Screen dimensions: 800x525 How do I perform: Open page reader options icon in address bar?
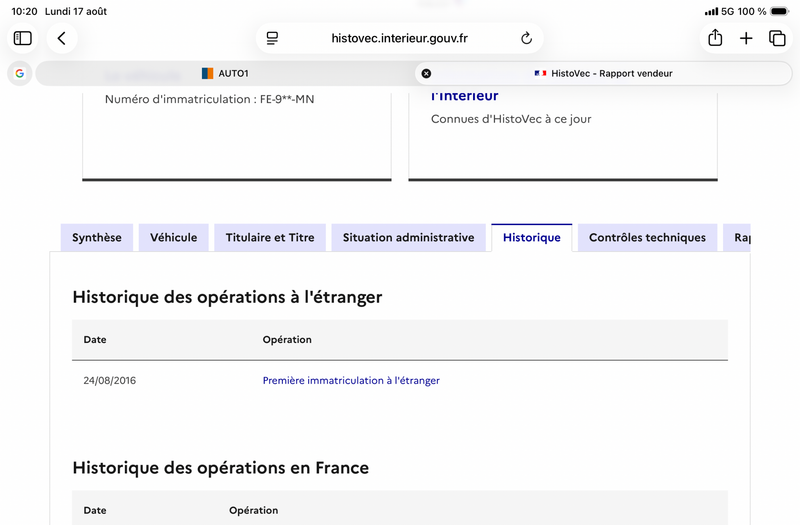point(272,38)
